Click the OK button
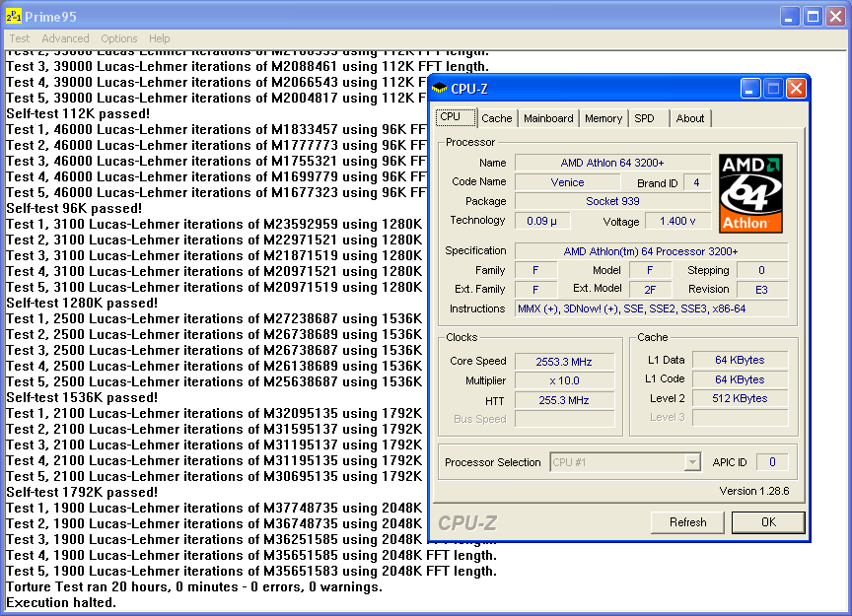The image size is (852, 616). coord(768,521)
